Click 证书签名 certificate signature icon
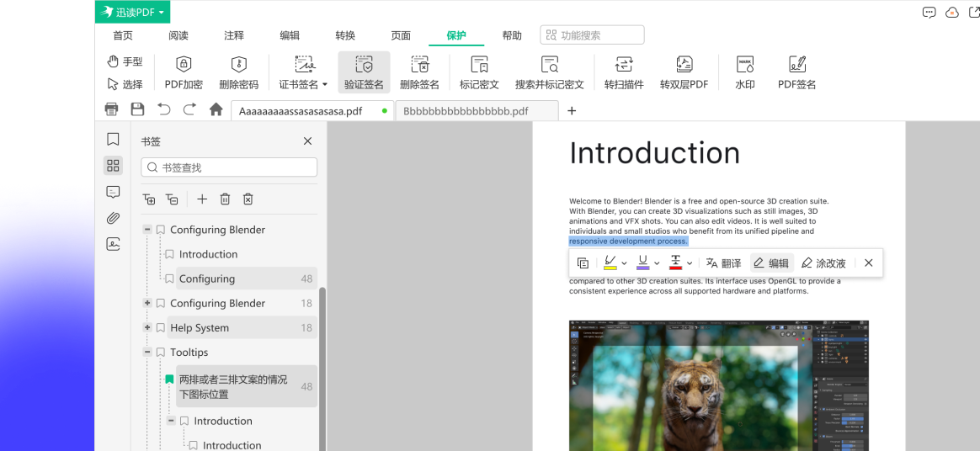This screenshot has width=980, height=451. (x=304, y=64)
